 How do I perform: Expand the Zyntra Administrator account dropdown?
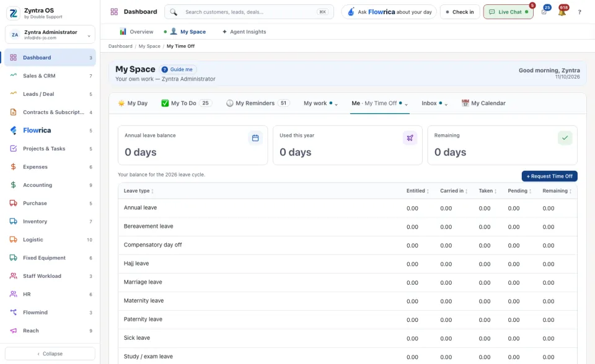click(x=50, y=35)
